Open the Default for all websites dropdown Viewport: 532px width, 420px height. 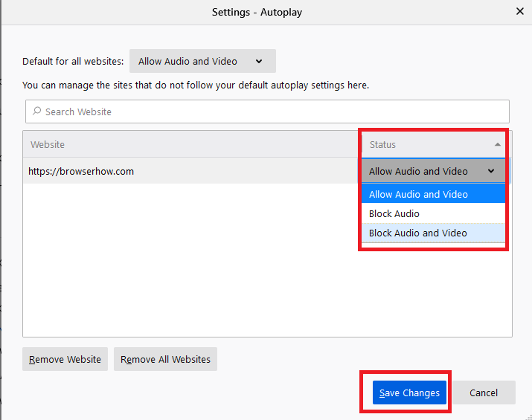(x=202, y=61)
